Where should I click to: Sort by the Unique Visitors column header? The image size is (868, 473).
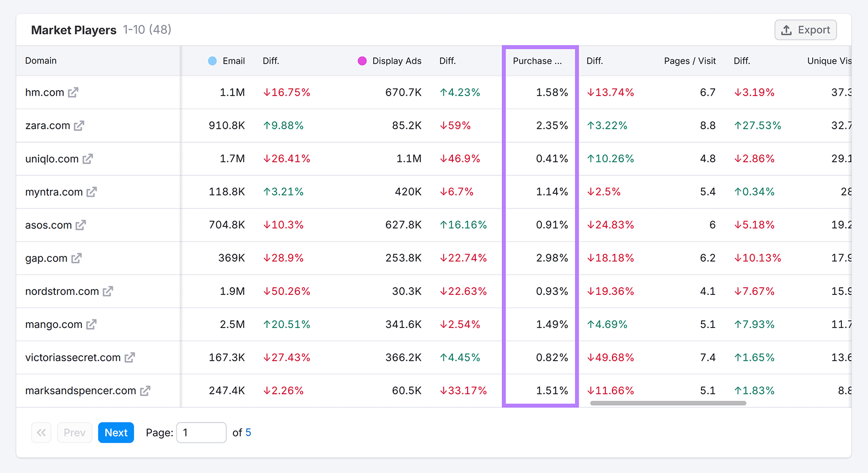pyautogui.click(x=829, y=61)
